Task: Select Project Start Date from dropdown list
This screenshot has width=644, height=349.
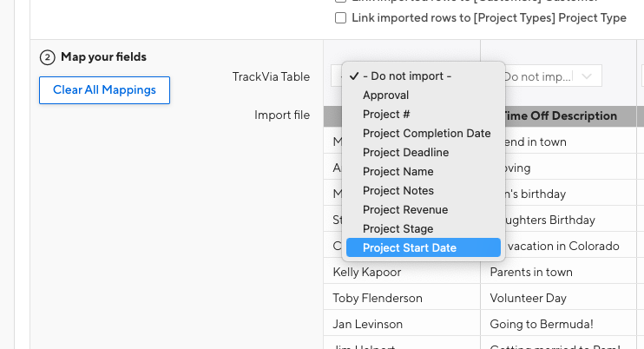Action: coord(410,248)
